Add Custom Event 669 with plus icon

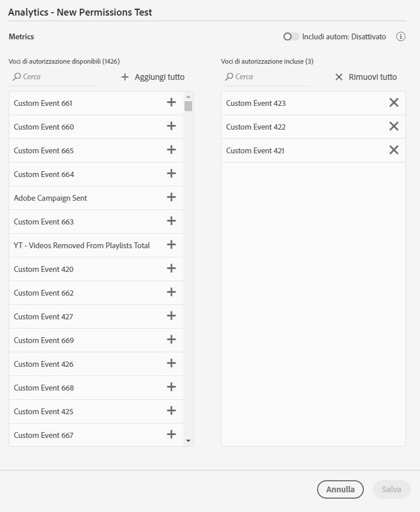click(x=171, y=340)
